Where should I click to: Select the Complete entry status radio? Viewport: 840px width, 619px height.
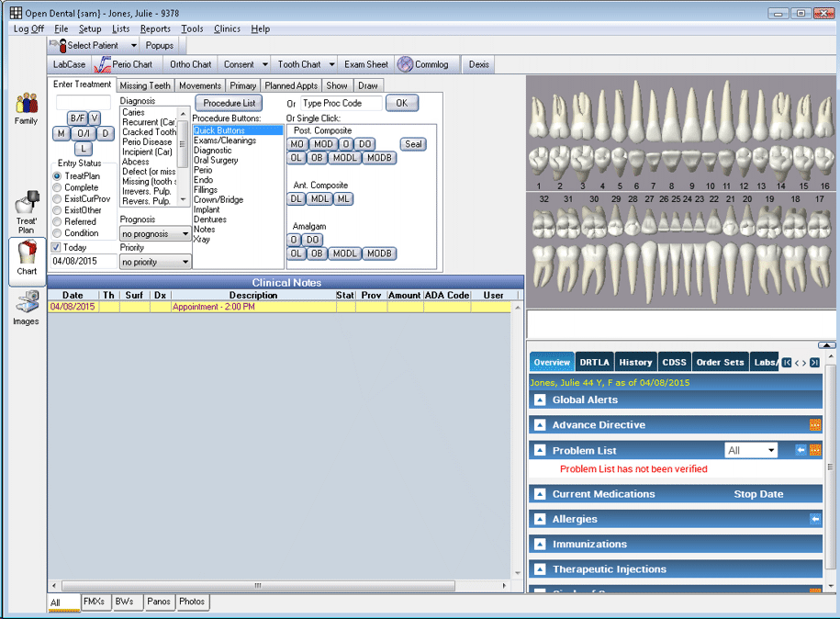click(x=58, y=187)
